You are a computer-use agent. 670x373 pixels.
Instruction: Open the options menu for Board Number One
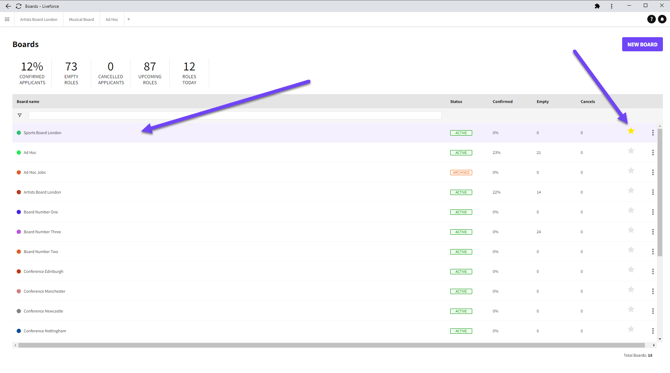tap(652, 212)
